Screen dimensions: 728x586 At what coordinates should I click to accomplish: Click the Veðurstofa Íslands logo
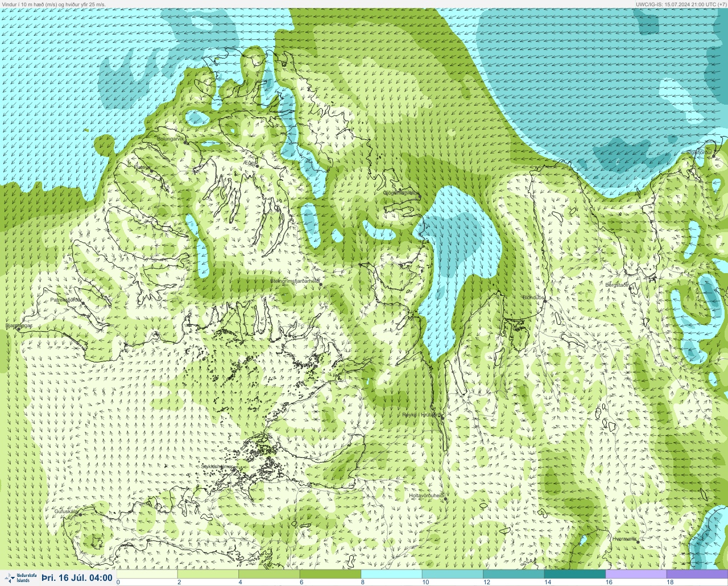[22, 577]
